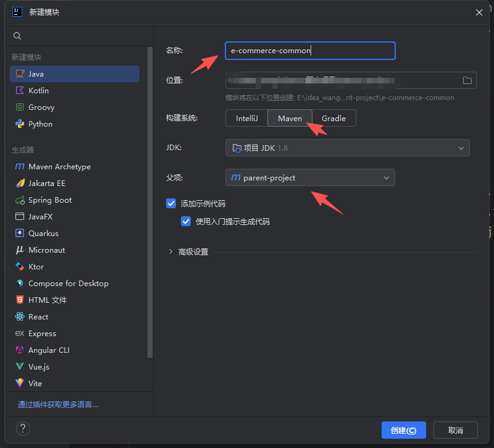This screenshot has width=494, height=448.
Task: Open the JDK dropdown
Action: (x=348, y=148)
